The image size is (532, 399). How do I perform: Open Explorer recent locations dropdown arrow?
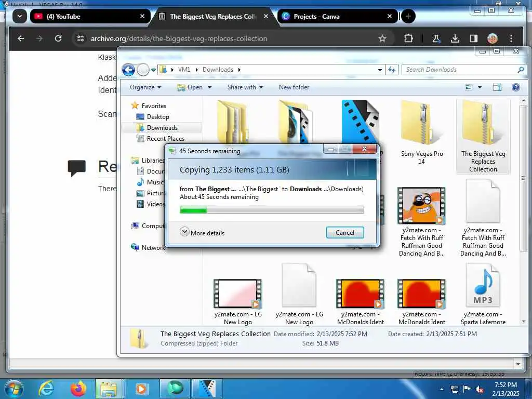[154, 70]
